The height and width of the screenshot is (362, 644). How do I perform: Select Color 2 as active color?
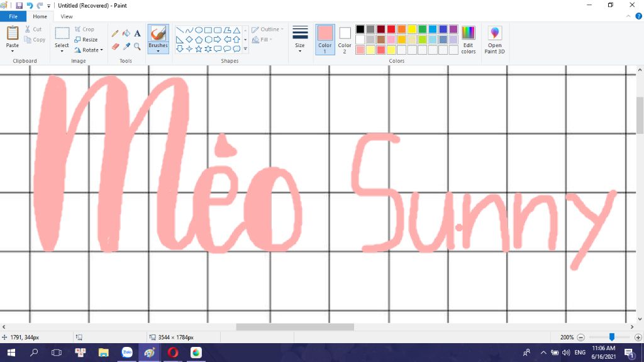[345, 40]
